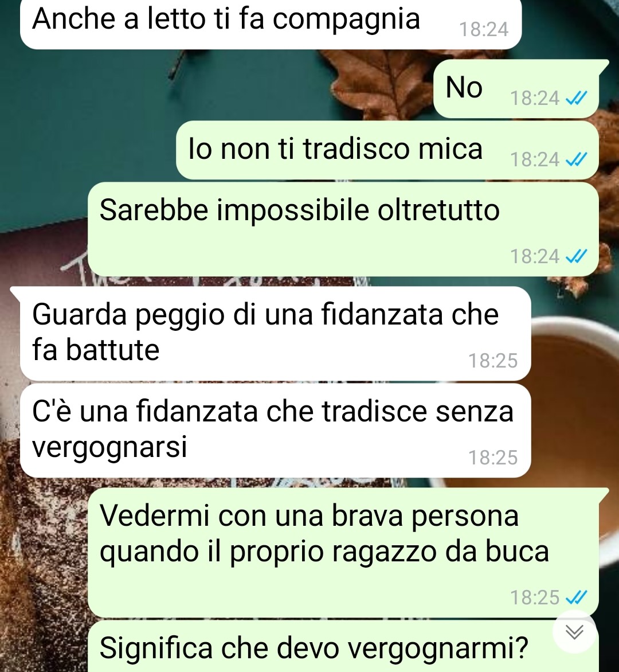Select the 'Vedermi con una brava persona' message
Screen dimensions: 619x672
343,552
